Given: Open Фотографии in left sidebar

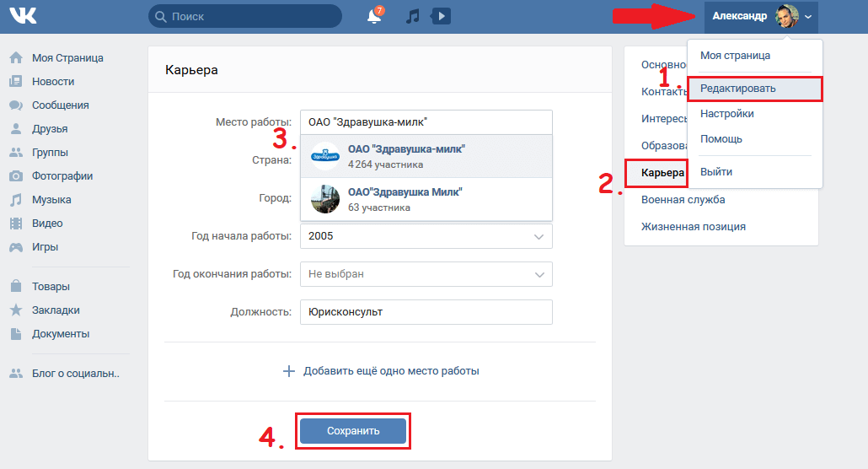Looking at the screenshot, I should click(x=62, y=176).
